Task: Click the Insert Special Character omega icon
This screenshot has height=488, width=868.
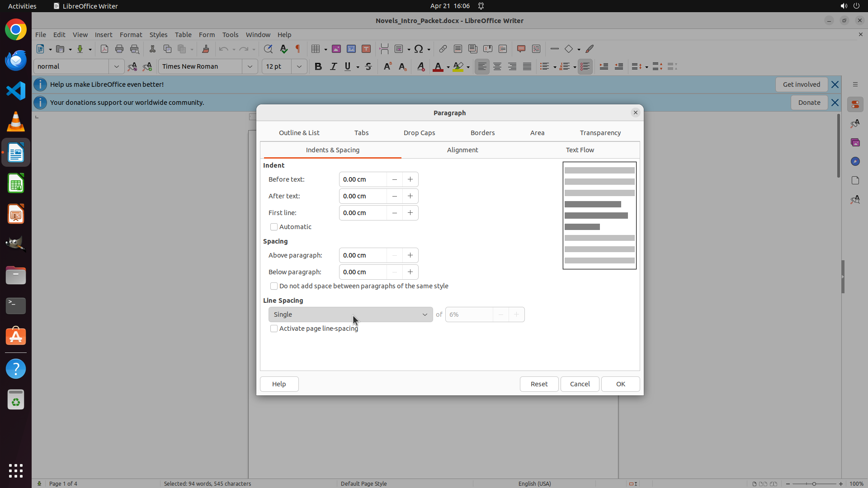Action: (419, 49)
